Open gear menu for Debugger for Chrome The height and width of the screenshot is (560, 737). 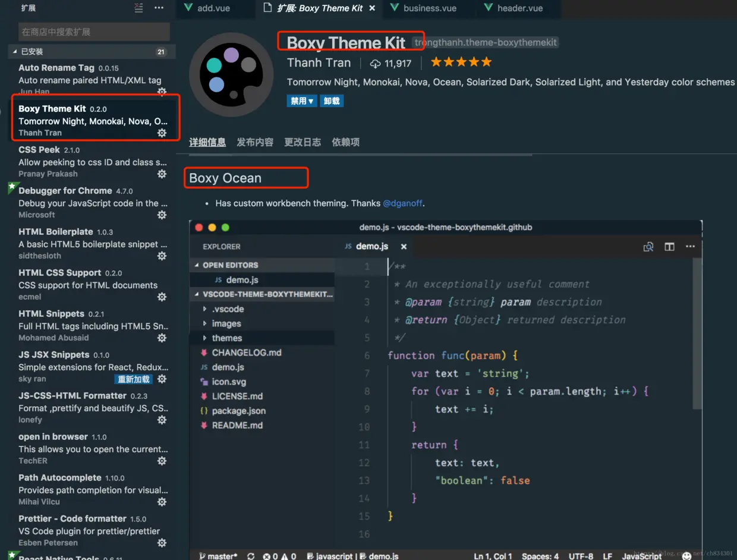click(162, 215)
